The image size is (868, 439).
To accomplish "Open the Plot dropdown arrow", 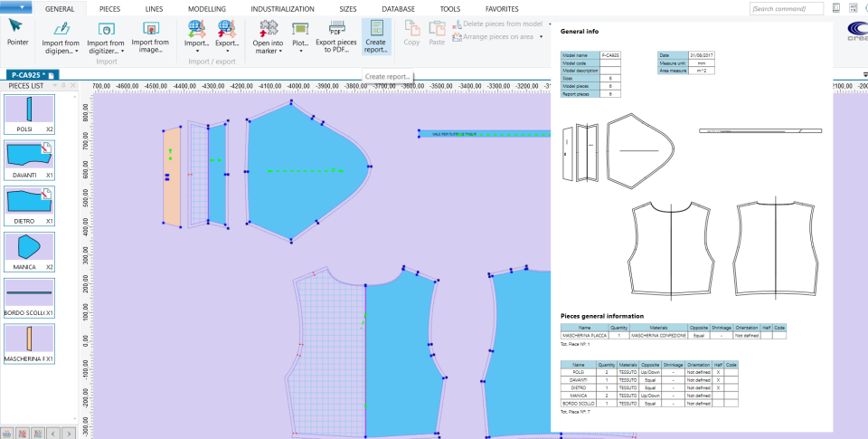I will coord(300,51).
